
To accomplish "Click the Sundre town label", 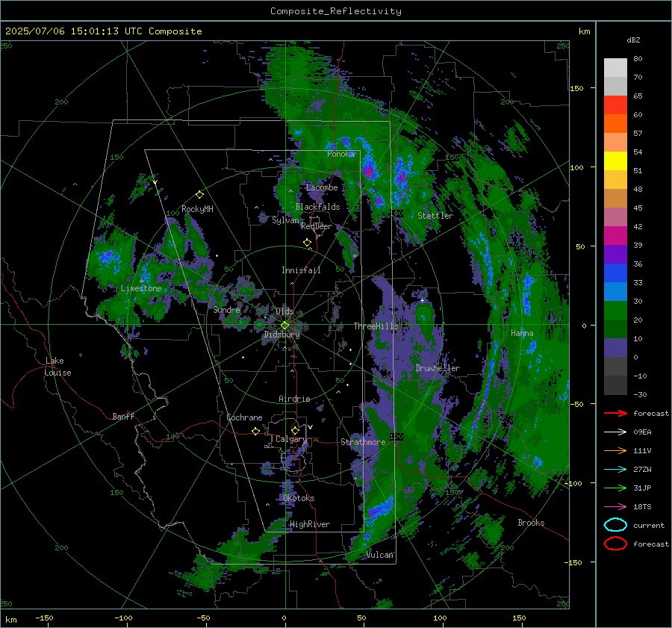I will tap(226, 309).
